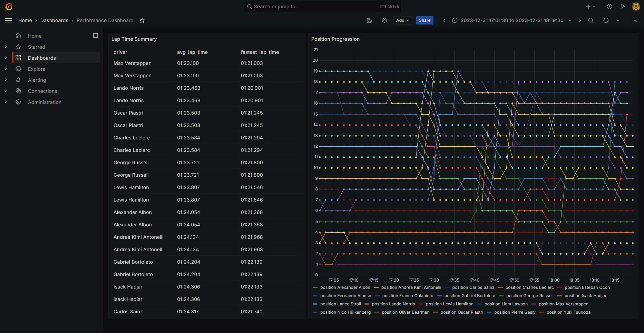Open the news feed icon

click(622, 7)
